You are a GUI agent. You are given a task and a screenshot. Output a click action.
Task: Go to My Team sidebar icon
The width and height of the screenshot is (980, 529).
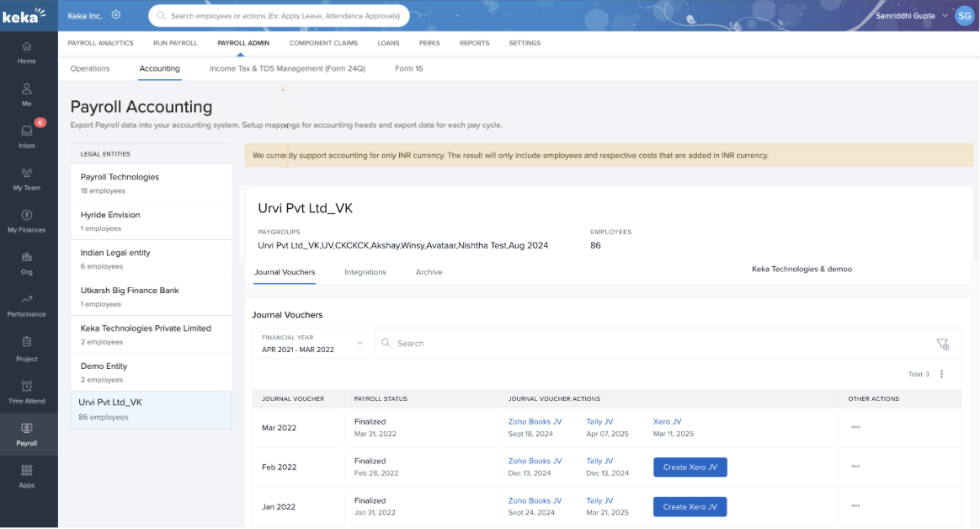[x=27, y=174]
